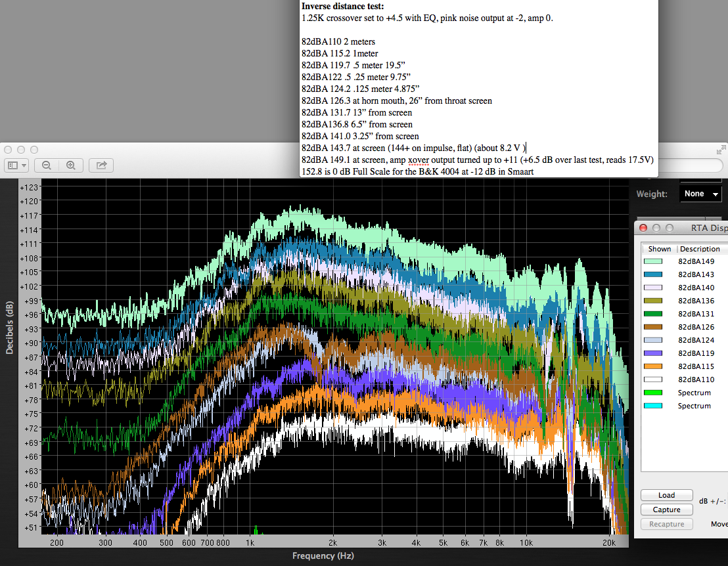Click the share arrow toolbar icon
Screen dimensions: 728x566
point(101,165)
